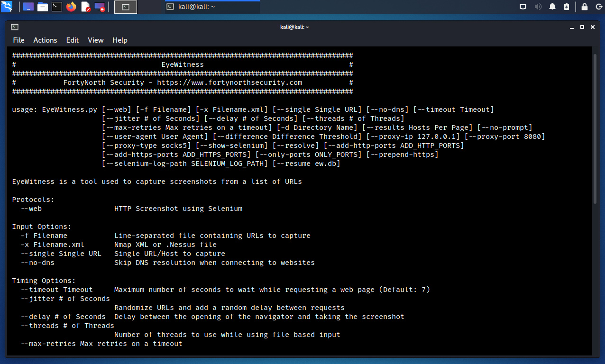
Task: Open the View menu
Action: pos(95,40)
